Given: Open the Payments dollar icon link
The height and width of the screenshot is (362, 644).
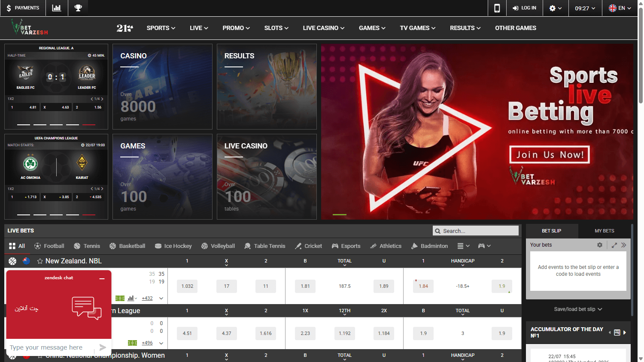Looking at the screenshot, I should (22, 8).
